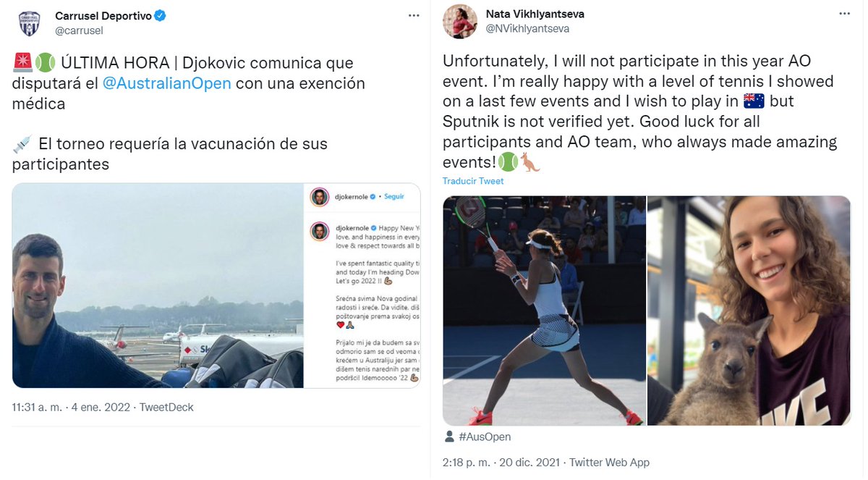868x480 pixels.
Task: Click the Traducir Tweet link
Action: coord(473,181)
